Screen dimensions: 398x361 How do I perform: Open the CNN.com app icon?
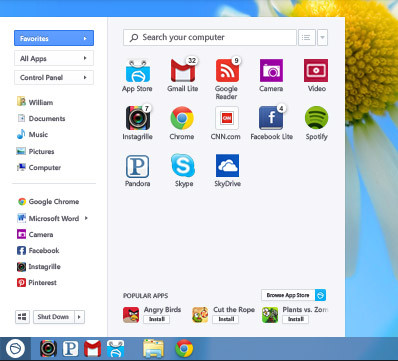tap(227, 118)
